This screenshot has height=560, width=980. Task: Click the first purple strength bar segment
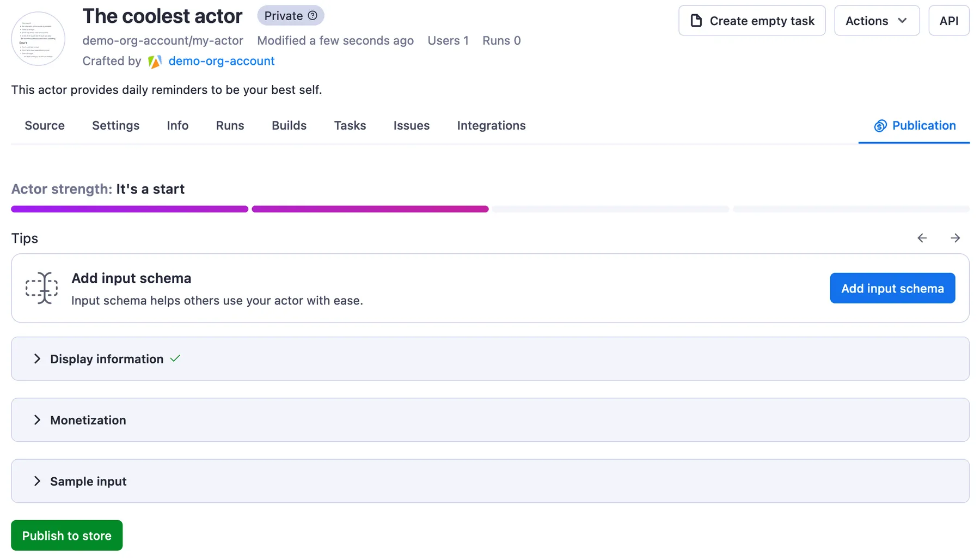coord(130,209)
